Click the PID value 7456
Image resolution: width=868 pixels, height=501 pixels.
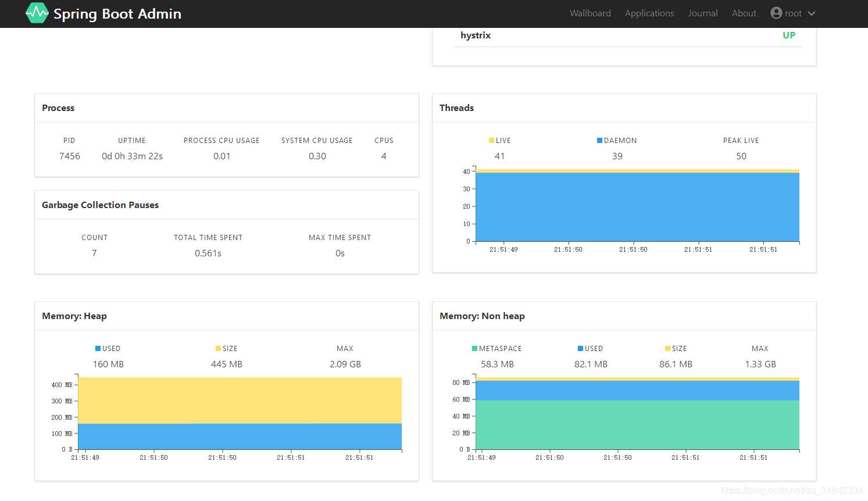[x=70, y=156]
